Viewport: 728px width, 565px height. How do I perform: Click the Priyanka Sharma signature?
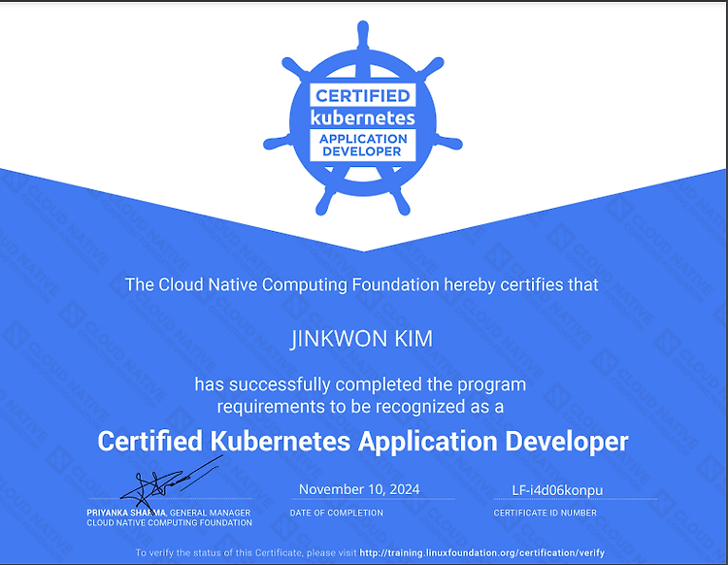pyautogui.click(x=171, y=483)
